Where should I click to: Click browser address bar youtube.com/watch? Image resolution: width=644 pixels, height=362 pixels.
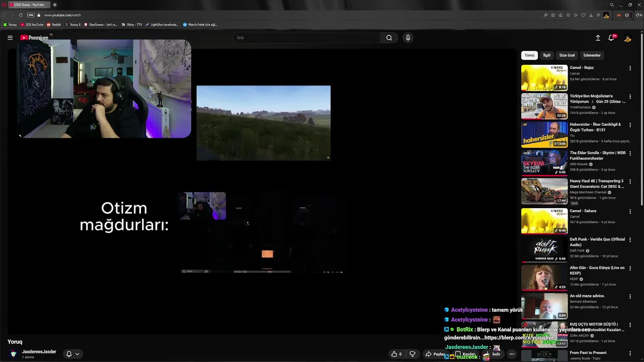[62, 15]
